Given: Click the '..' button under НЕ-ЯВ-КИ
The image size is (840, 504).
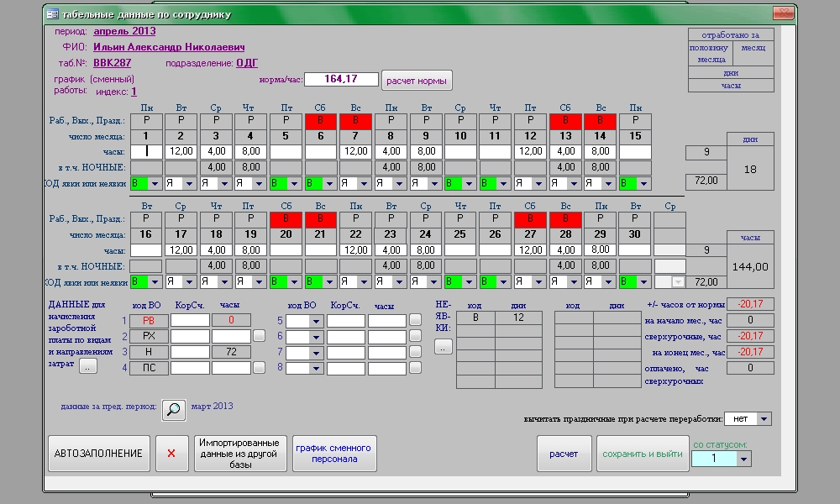Looking at the screenshot, I should tap(443, 347).
